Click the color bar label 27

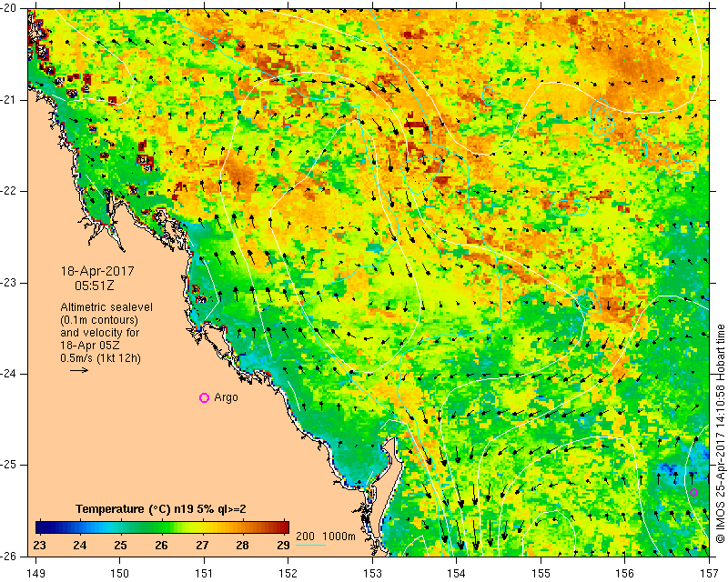[x=202, y=546]
